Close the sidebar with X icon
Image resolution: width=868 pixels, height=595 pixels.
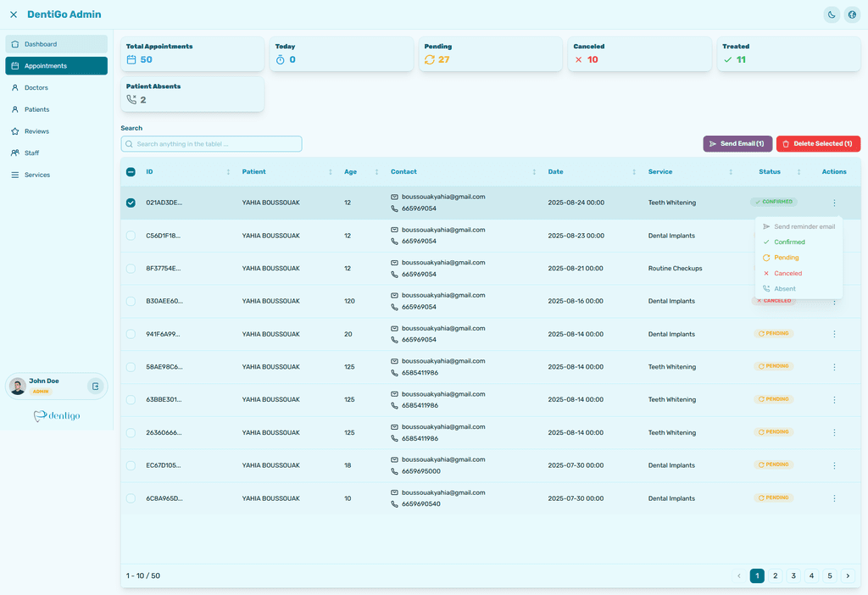click(14, 14)
